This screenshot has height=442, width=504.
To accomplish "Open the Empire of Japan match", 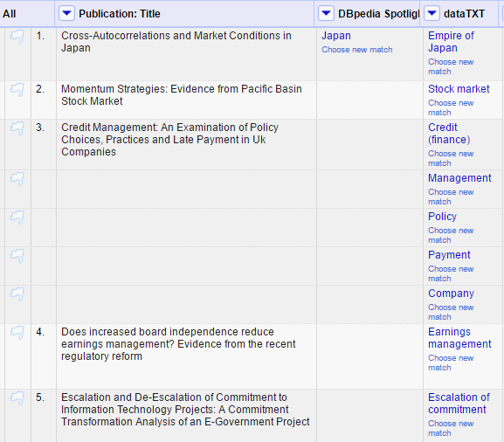I will pyautogui.click(x=451, y=42).
